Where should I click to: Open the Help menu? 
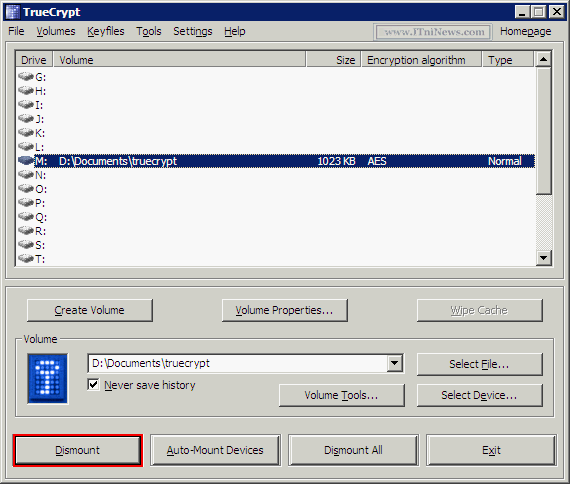(234, 31)
